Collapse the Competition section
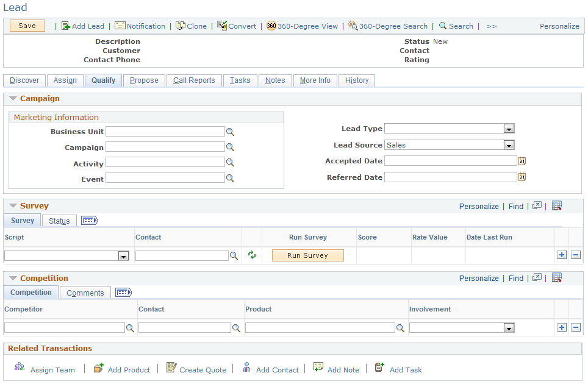 (x=13, y=278)
